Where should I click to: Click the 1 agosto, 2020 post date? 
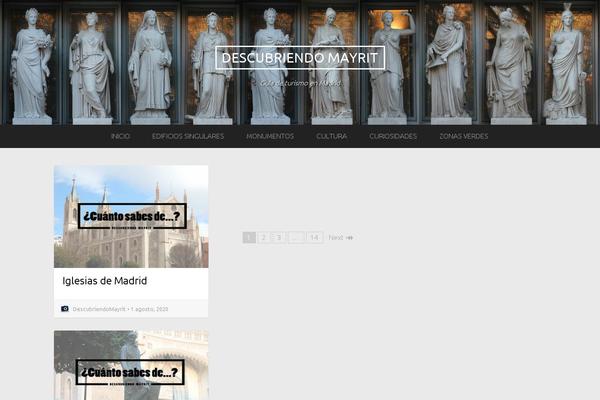point(149,309)
